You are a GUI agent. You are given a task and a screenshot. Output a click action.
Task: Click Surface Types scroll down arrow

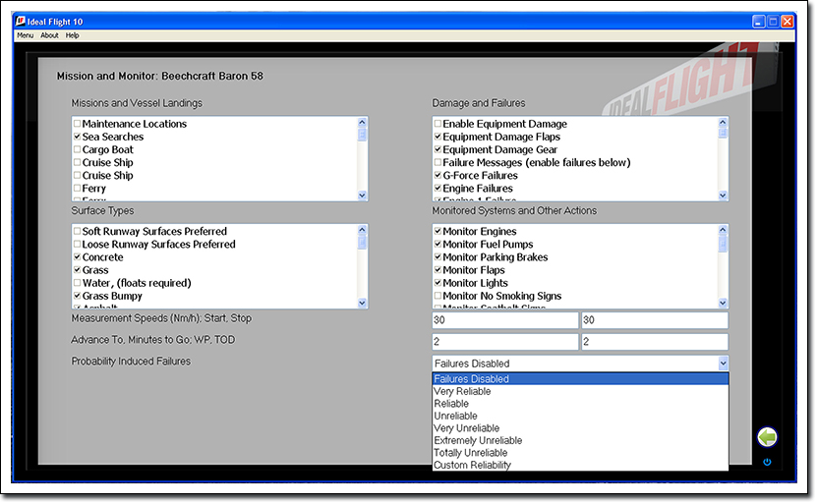tap(362, 303)
